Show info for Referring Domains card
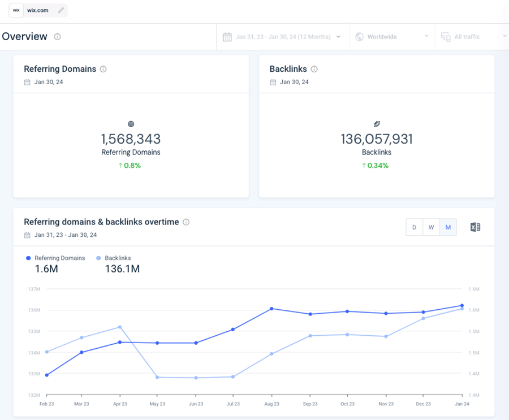 tap(103, 69)
